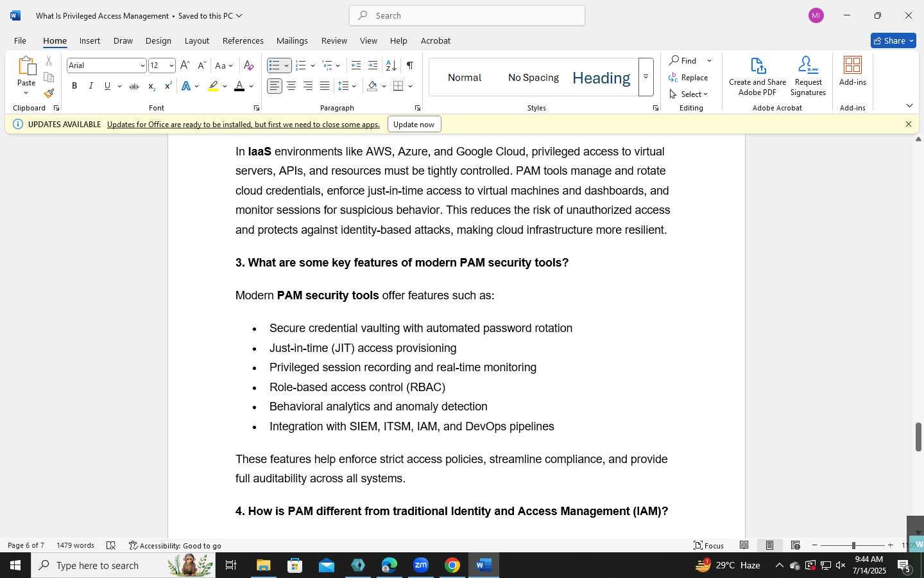Image resolution: width=924 pixels, height=578 pixels.
Task: Toggle Bold formatting
Action: (x=74, y=86)
